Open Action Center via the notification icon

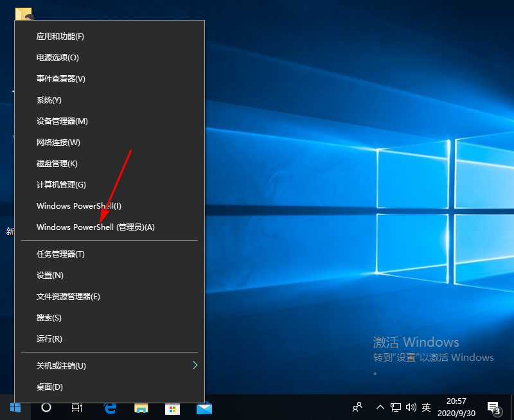494,407
